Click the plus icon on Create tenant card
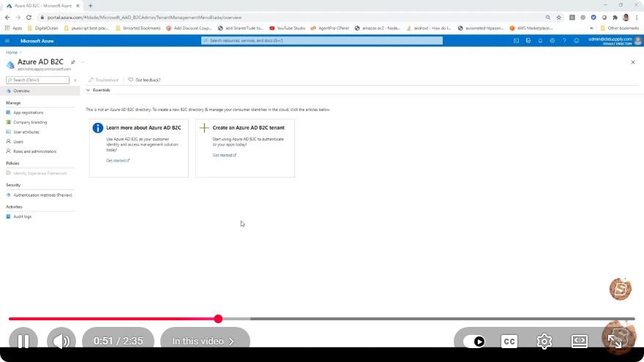 204,128
